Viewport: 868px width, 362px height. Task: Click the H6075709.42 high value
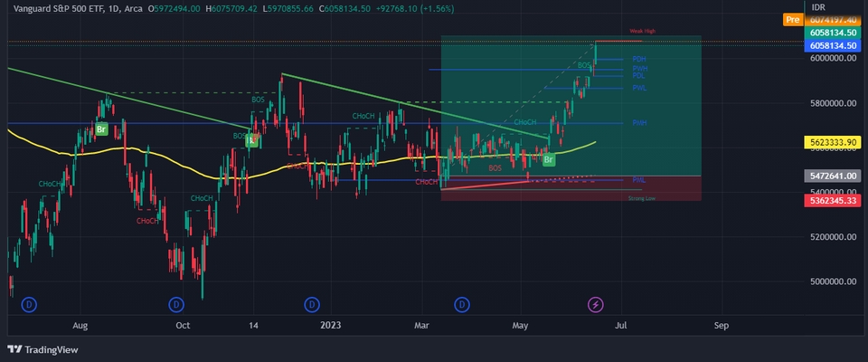coord(231,9)
